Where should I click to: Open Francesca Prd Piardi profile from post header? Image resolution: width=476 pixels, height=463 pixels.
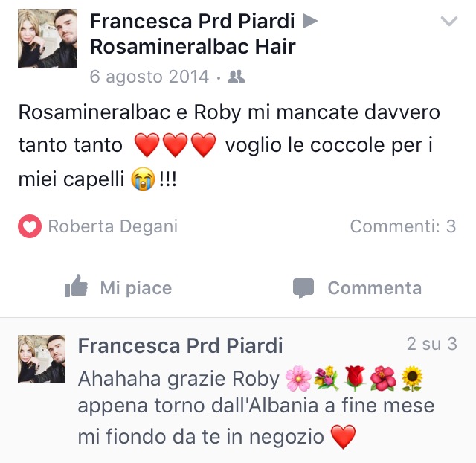click(x=192, y=22)
